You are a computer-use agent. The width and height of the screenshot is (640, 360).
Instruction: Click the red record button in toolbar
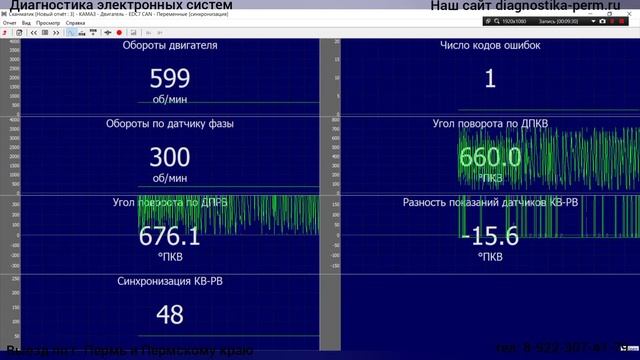click(x=119, y=33)
